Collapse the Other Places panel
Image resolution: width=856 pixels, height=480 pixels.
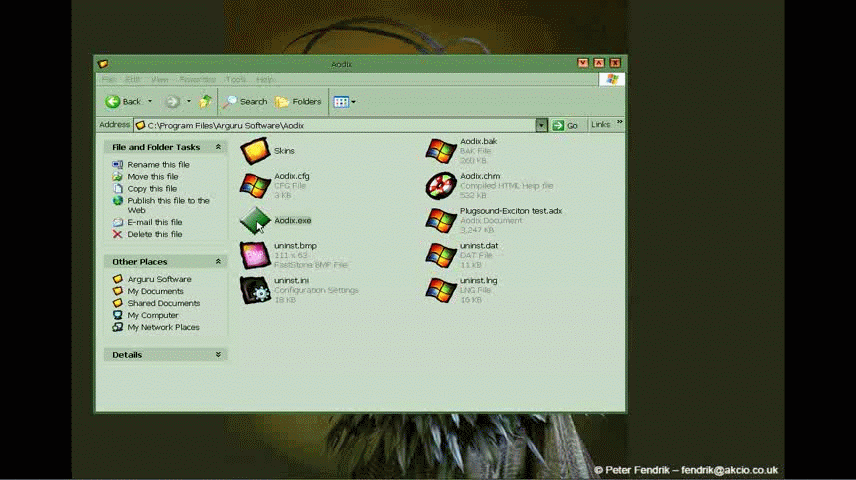pyautogui.click(x=218, y=262)
